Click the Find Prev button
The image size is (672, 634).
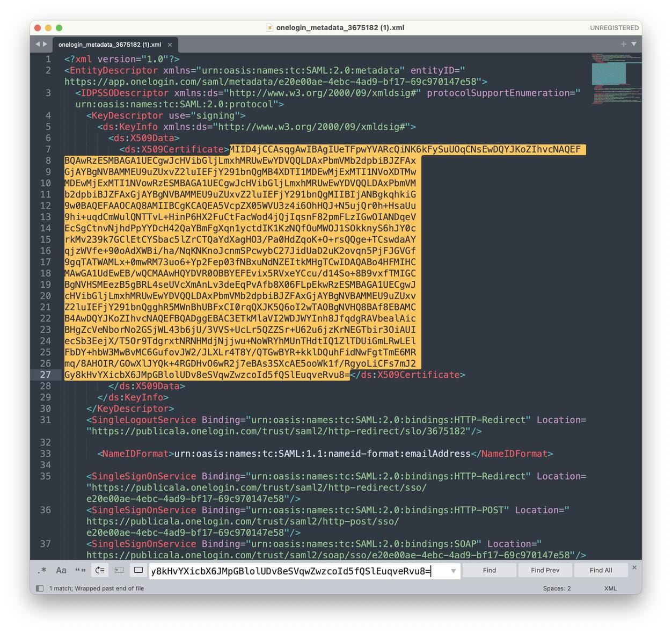[545, 570]
